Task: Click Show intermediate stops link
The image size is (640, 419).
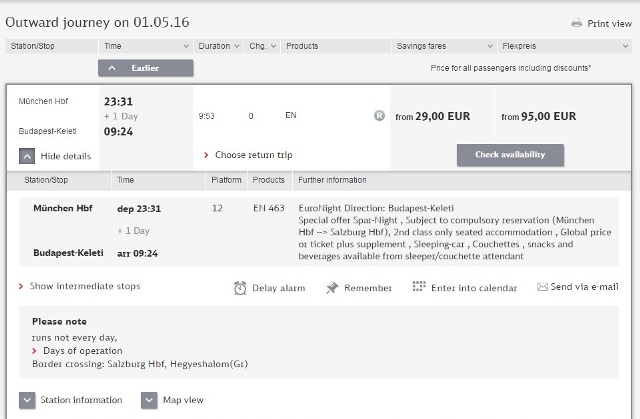Action: (85, 286)
